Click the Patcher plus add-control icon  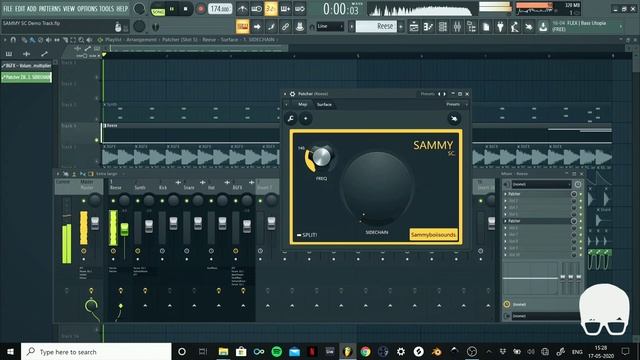click(x=306, y=119)
